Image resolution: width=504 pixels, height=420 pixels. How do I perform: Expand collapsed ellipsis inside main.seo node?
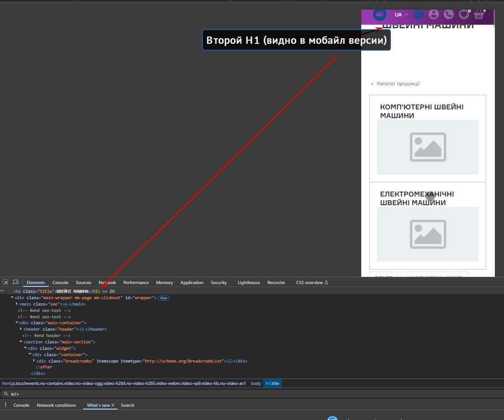click(x=66, y=304)
